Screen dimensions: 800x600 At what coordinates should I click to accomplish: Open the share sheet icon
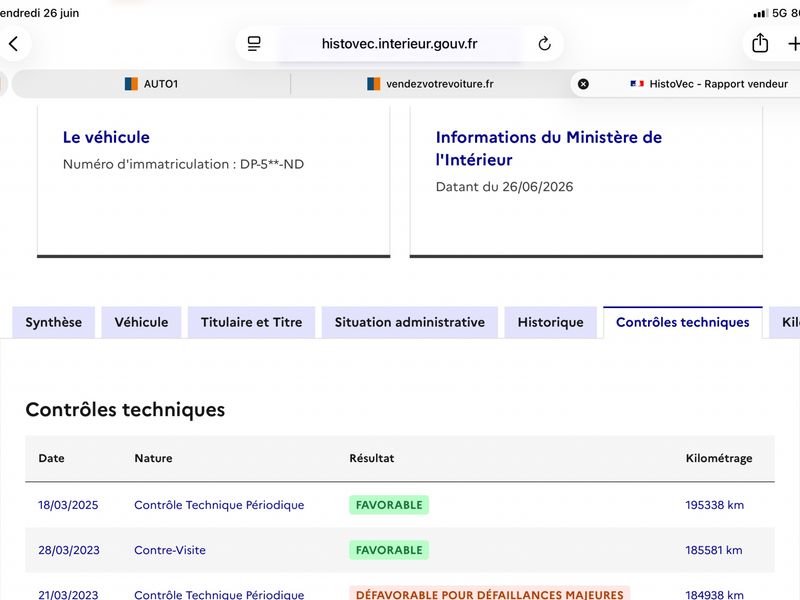tap(760, 43)
